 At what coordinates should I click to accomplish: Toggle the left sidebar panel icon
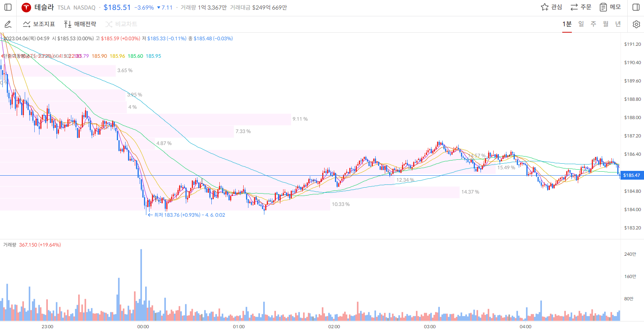coord(8,7)
